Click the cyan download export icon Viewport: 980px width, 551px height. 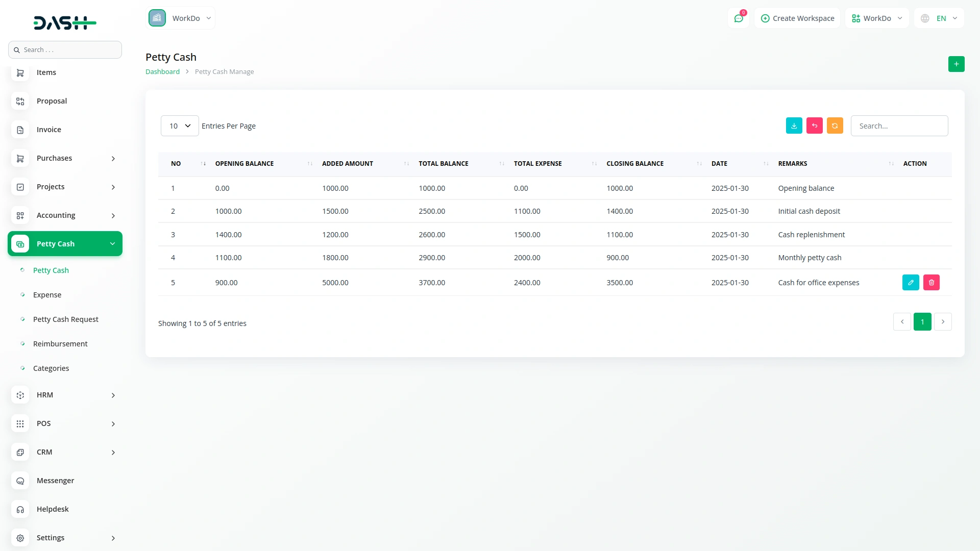click(x=794, y=126)
